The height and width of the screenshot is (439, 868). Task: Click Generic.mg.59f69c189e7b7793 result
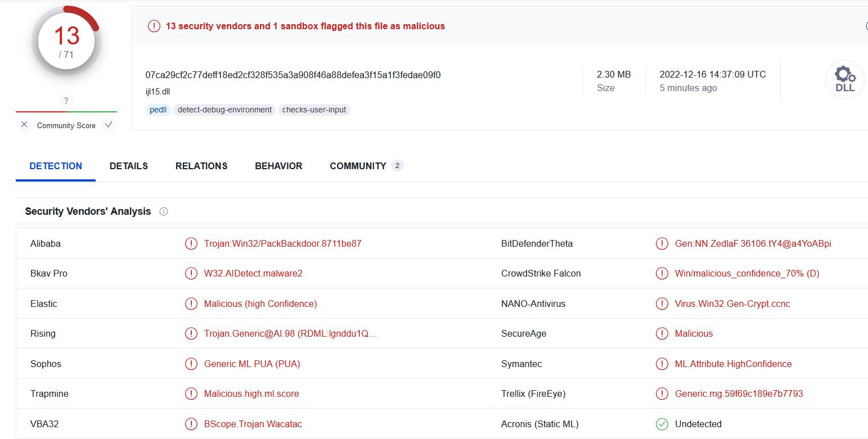739,393
